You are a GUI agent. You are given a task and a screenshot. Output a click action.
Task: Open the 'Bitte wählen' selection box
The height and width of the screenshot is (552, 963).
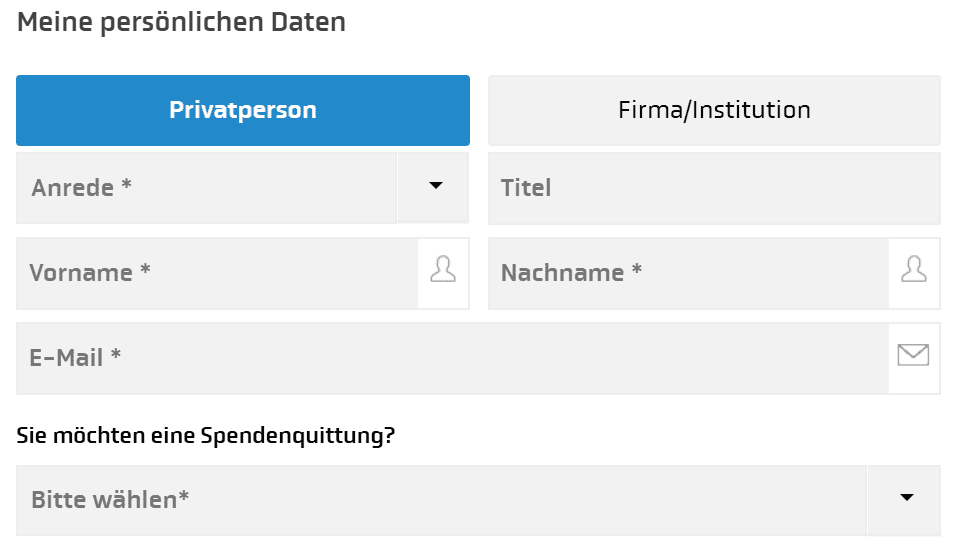[x=441, y=499]
